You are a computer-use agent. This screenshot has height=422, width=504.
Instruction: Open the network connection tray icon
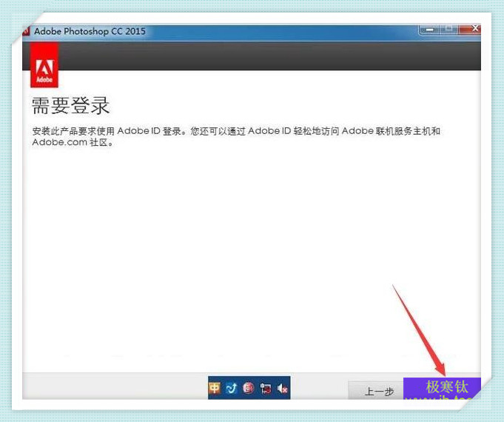[x=266, y=388]
